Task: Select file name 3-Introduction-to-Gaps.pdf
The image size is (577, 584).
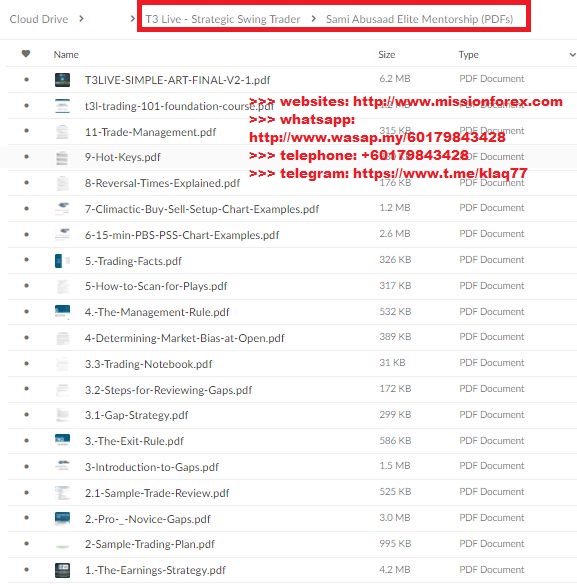Action: point(152,467)
